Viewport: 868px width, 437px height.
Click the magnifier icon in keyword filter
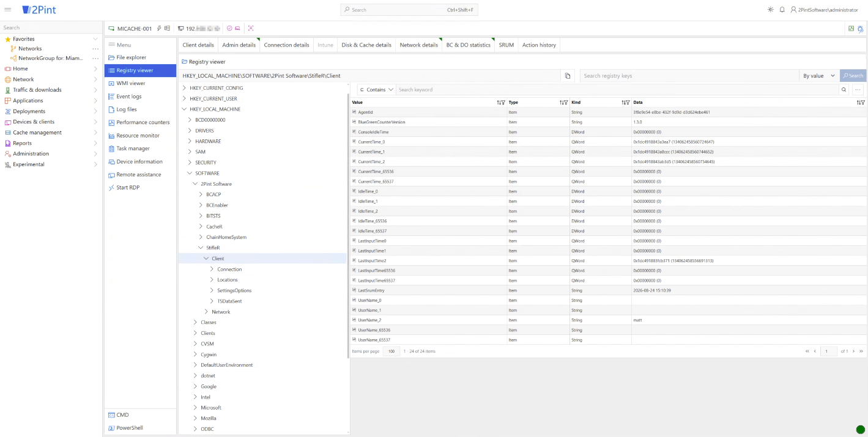coord(844,90)
